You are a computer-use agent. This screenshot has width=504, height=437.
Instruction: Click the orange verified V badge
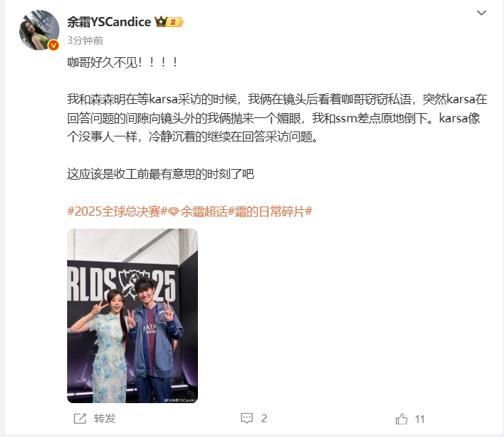[x=53, y=45]
